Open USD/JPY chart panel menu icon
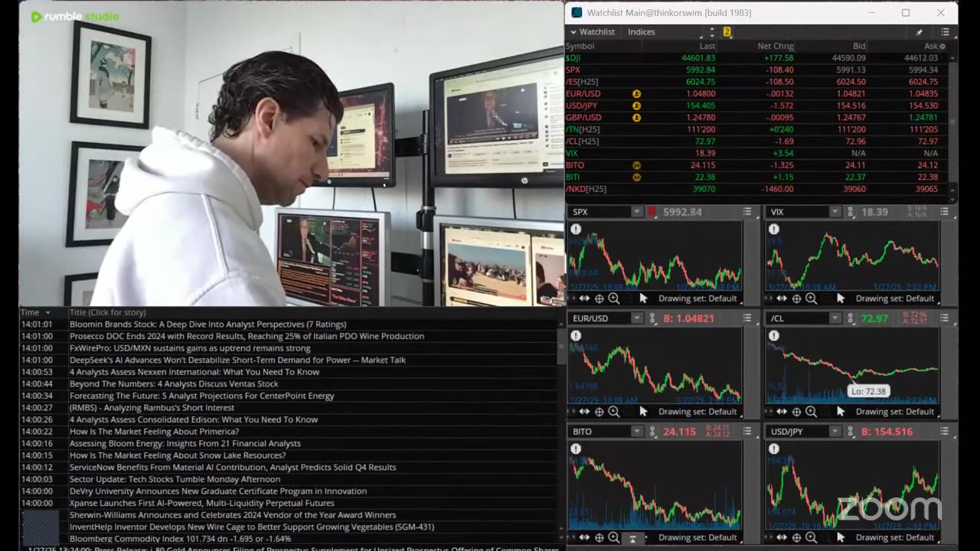980x551 pixels. pyautogui.click(x=946, y=432)
